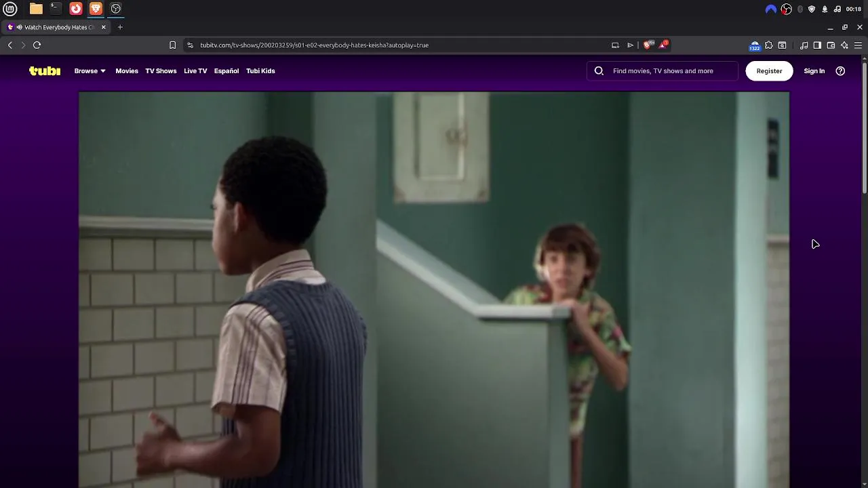Open the Linux Mint start menu
Image resolution: width=868 pixels, height=488 pixels.
click(10, 9)
